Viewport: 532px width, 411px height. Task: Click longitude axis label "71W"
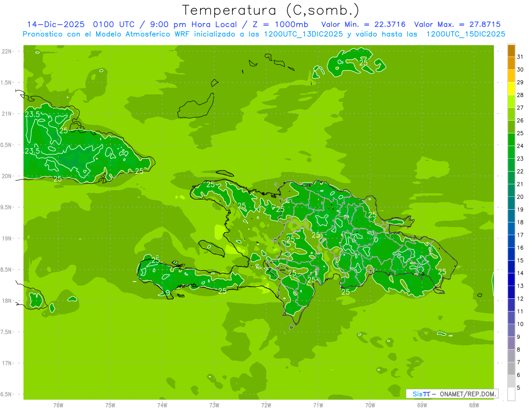click(x=318, y=405)
